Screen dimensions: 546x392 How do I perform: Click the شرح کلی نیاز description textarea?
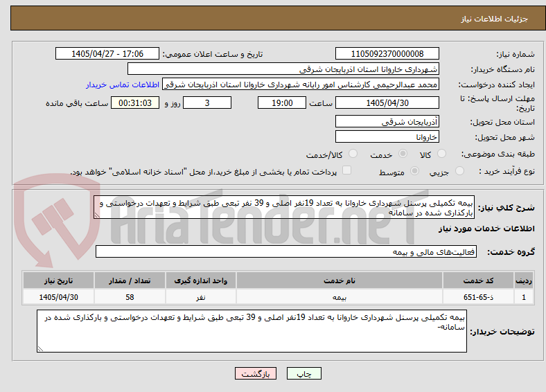pyautogui.click(x=284, y=207)
